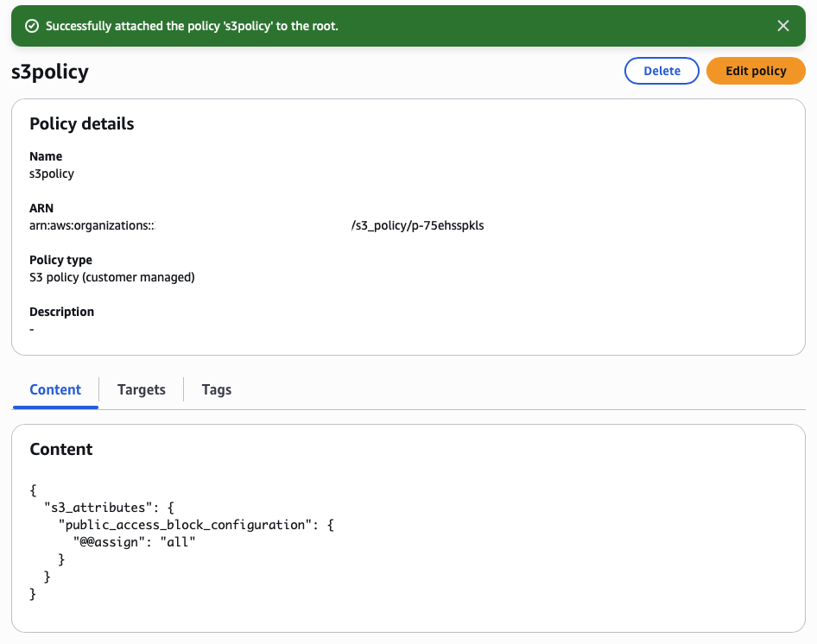
Task: Select the Content tab
Action: tap(55, 389)
